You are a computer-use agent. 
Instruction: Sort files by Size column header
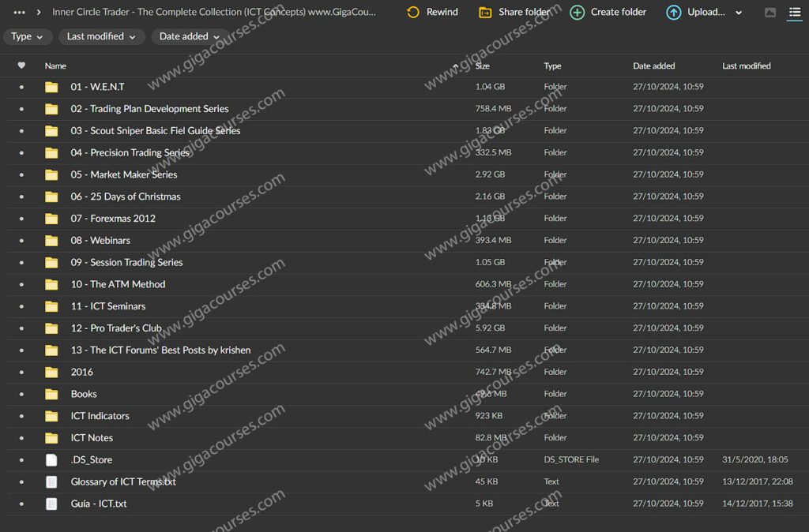pos(482,66)
